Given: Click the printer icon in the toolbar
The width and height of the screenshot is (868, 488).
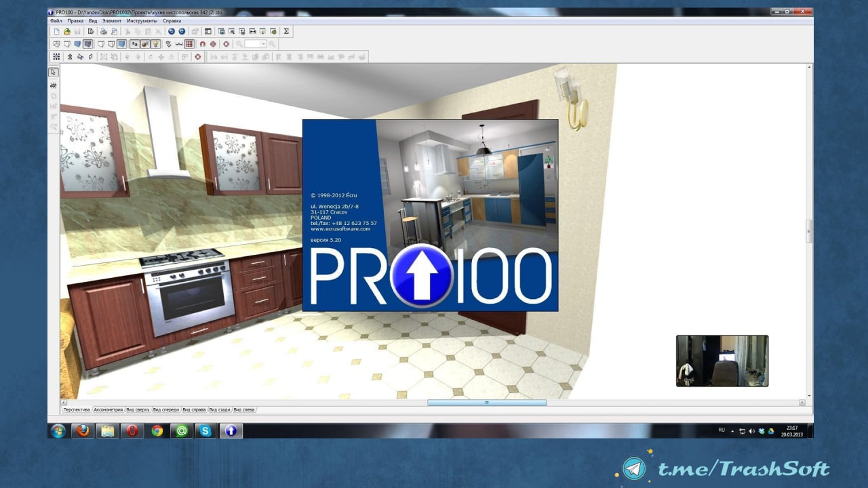Looking at the screenshot, I should tap(103, 31).
